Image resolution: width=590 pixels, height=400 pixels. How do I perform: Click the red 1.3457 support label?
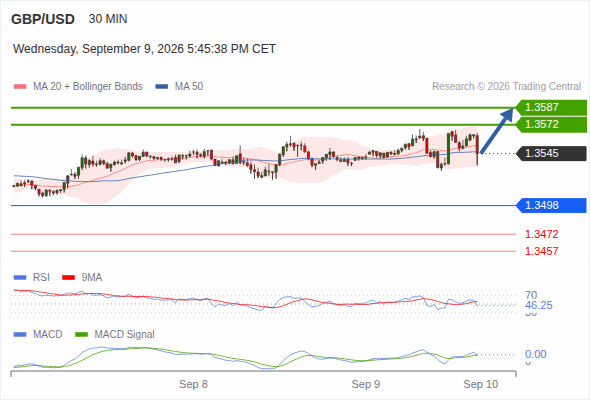click(x=541, y=251)
